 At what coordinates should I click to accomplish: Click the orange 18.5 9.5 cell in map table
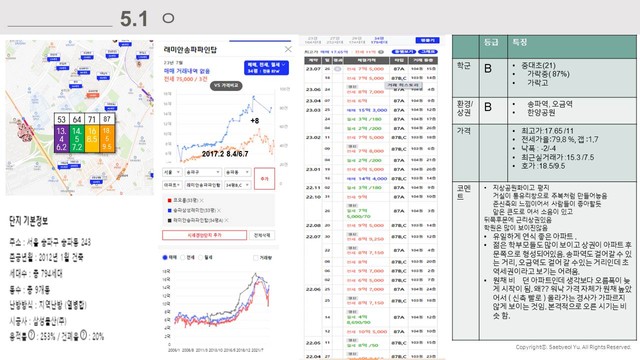pos(107,139)
